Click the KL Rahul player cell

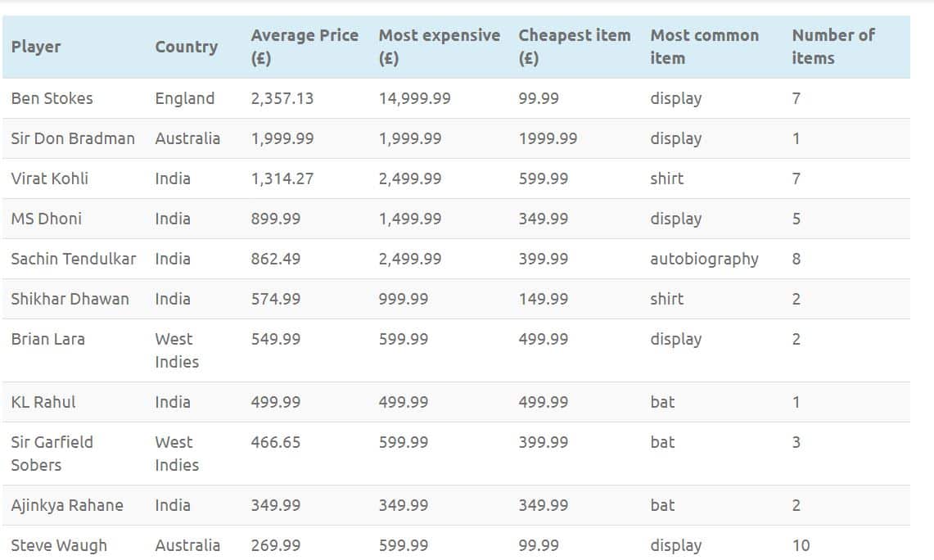(x=43, y=402)
